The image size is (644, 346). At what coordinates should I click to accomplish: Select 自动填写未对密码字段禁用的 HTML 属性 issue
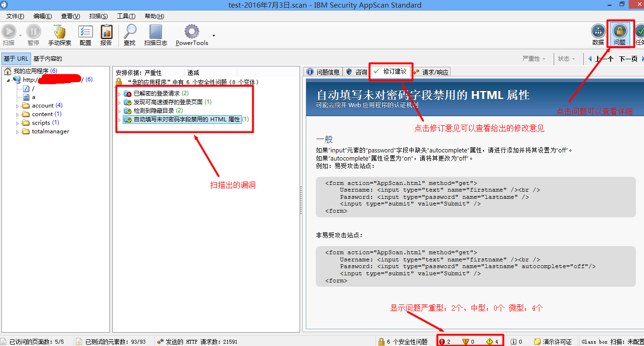[x=187, y=119]
